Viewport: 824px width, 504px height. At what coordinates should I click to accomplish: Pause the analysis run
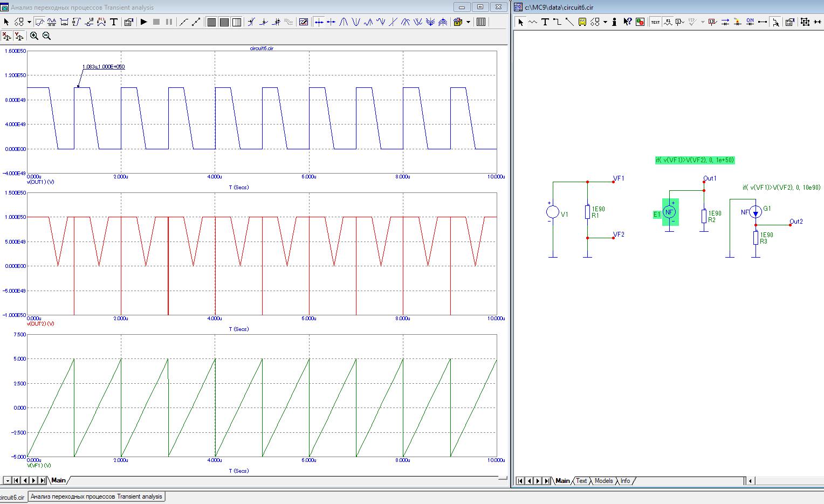(x=169, y=22)
